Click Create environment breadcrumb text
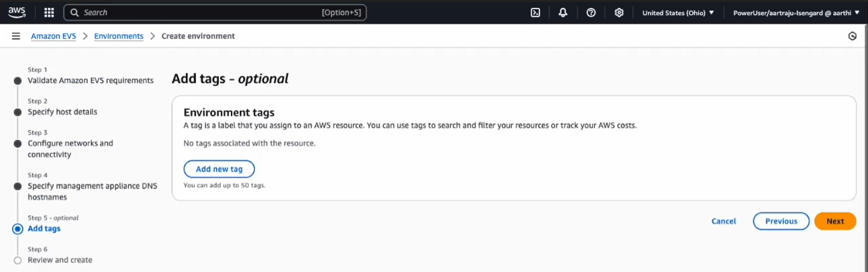This screenshot has width=868, height=272. click(x=198, y=36)
